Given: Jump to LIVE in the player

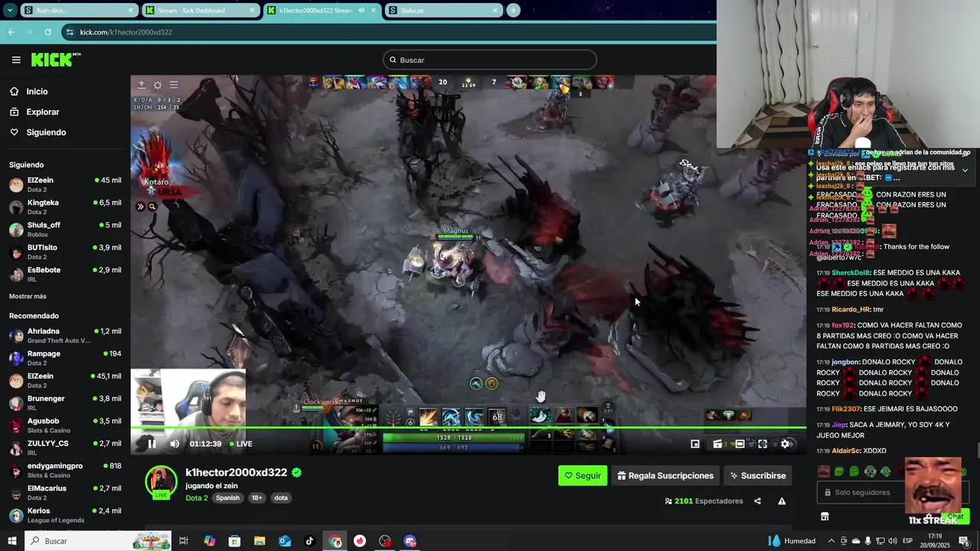Looking at the screenshot, I should tap(240, 444).
